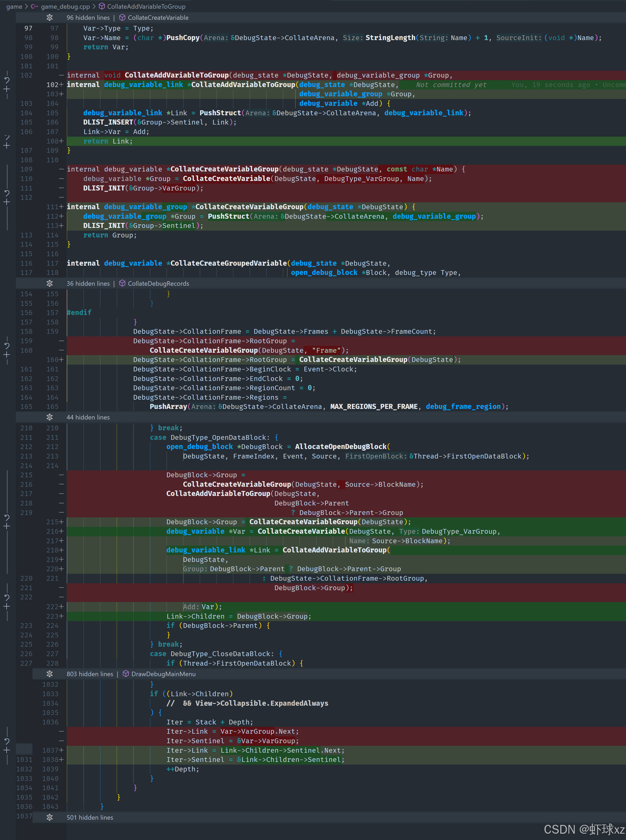Stage the CollateCreateVariableGroup function change
The width and height of the screenshot is (626, 840).
[x=7, y=202]
